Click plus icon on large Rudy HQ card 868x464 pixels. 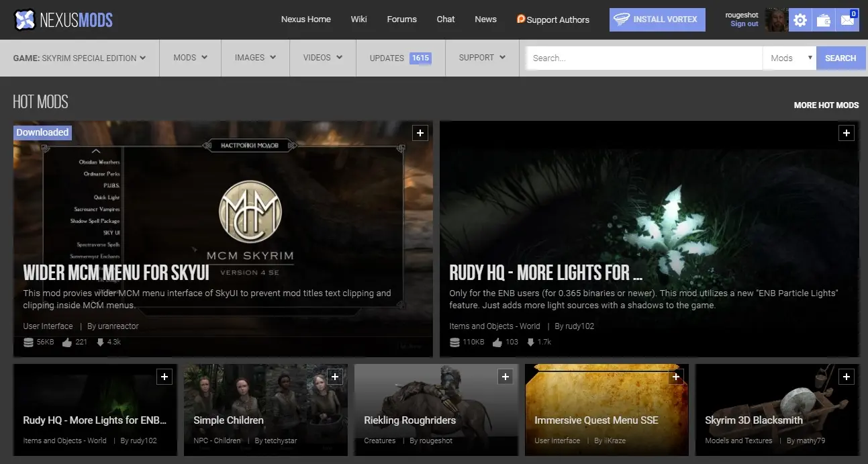tap(847, 133)
